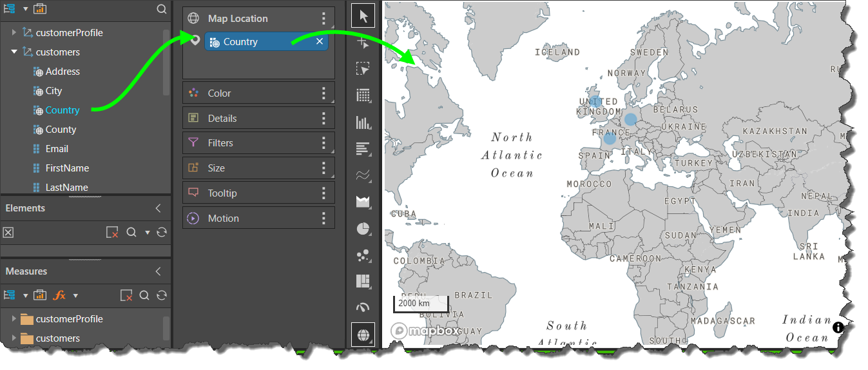Clear selection in Measures panel toolbar
The height and width of the screenshot is (370, 868).
pyautogui.click(x=127, y=295)
